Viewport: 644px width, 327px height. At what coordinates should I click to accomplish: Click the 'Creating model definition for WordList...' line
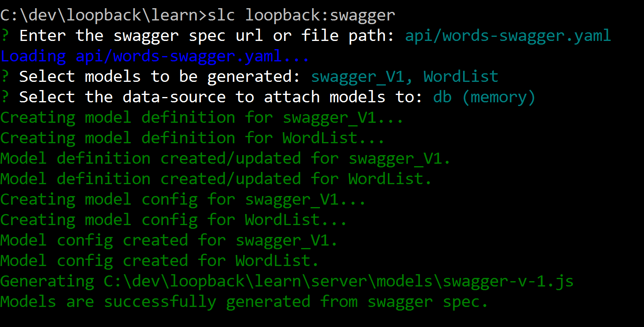click(192, 138)
